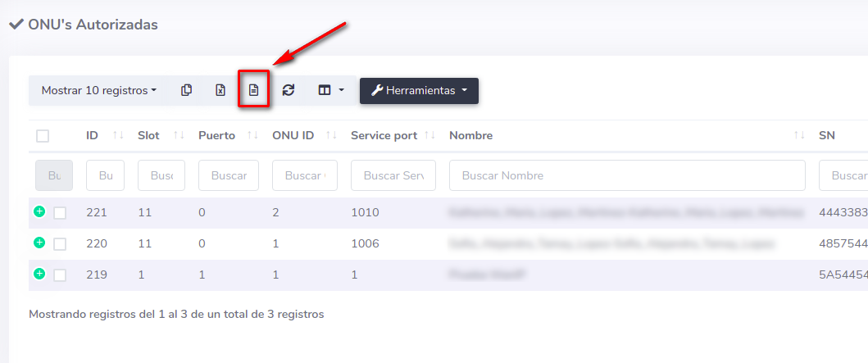Export table with the Excel icon

(220, 90)
